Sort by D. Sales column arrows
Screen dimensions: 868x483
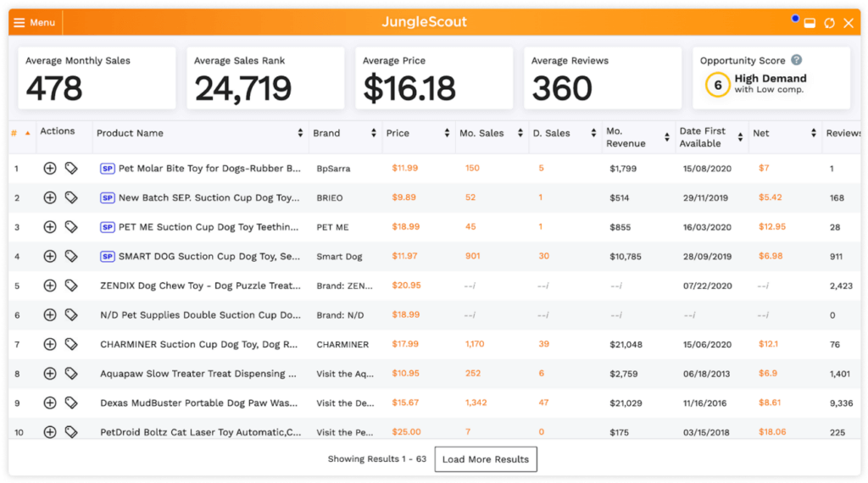593,133
